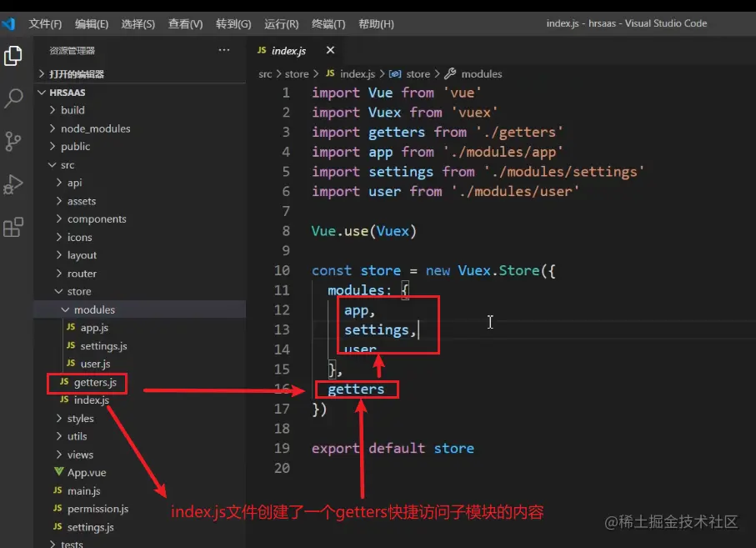Open the 运行(R) menu

point(281,23)
